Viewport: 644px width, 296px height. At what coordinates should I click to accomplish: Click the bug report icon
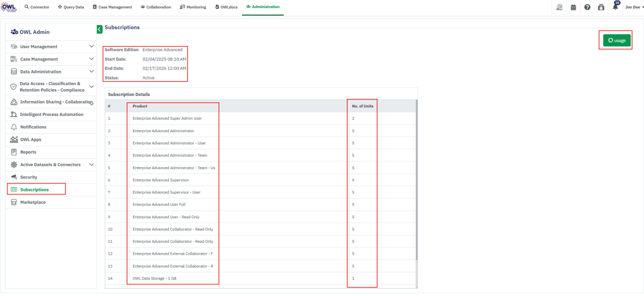[x=601, y=7]
